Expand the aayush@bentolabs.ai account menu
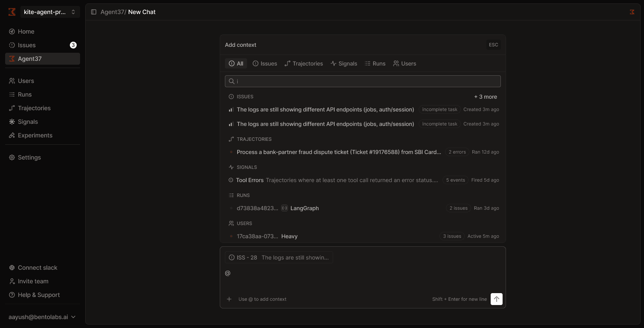 pyautogui.click(x=42, y=317)
